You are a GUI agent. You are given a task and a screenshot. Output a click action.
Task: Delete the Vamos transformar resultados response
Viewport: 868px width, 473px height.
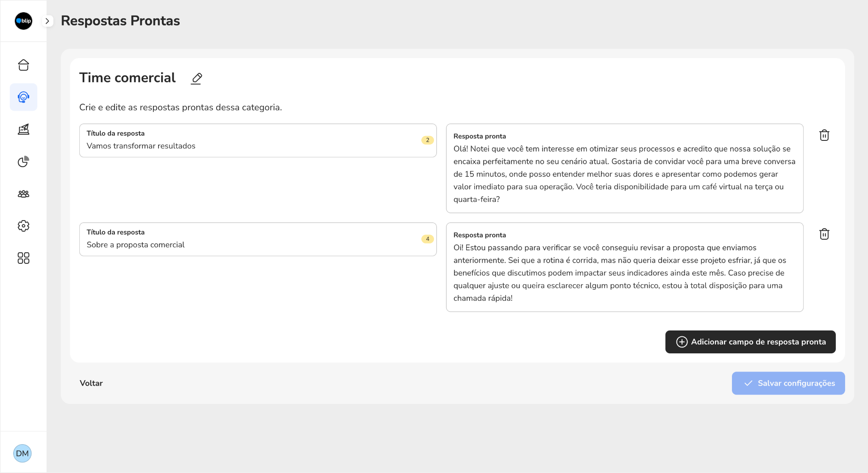pyautogui.click(x=824, y=135)
